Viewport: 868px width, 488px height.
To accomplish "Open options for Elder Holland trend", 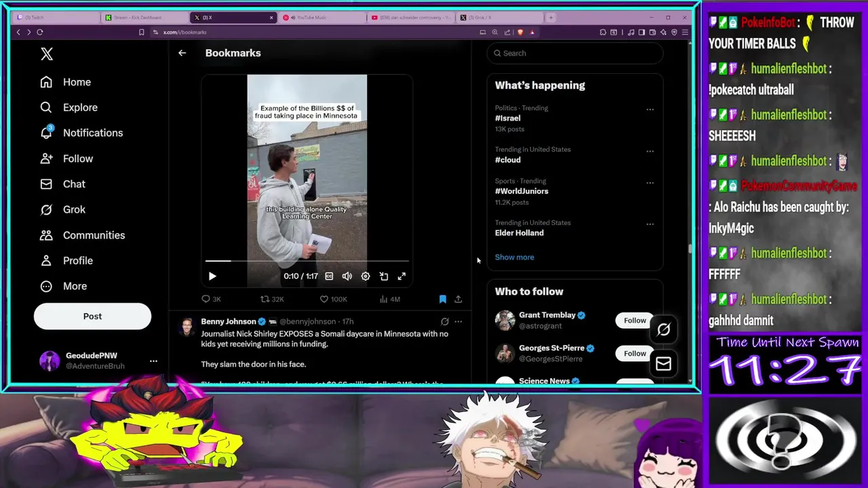I will pyautogui.click(x=650, y=224).
